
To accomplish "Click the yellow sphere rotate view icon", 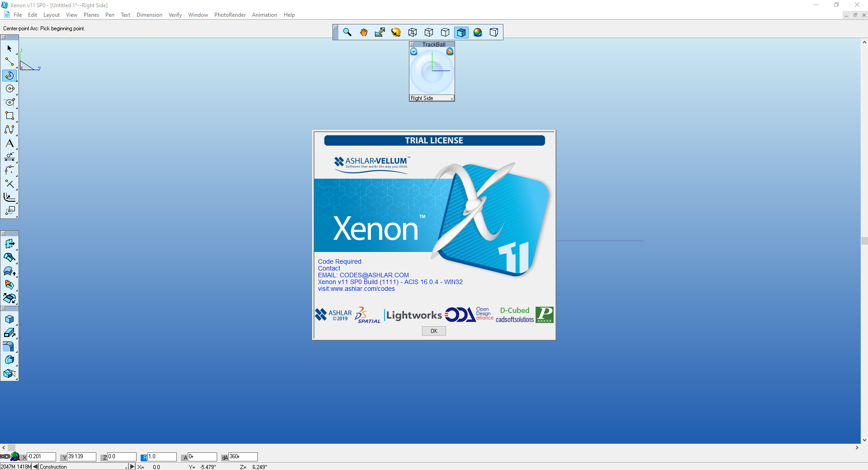I will click(396, 32).
